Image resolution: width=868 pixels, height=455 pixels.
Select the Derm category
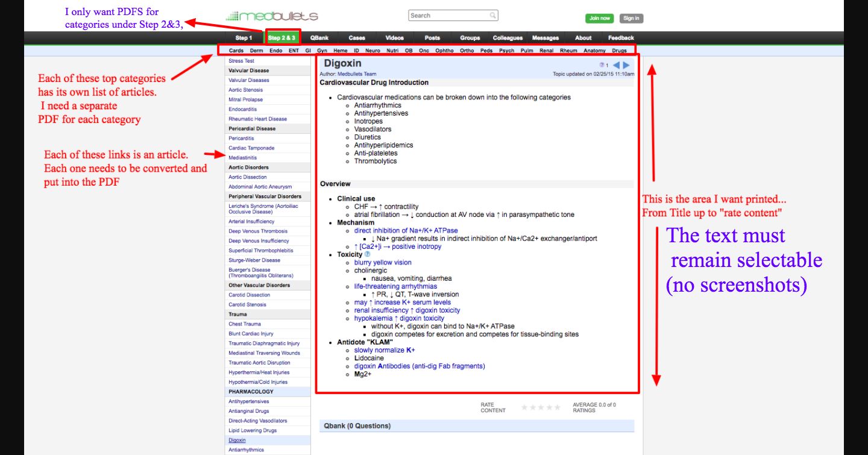click(256, 51)
